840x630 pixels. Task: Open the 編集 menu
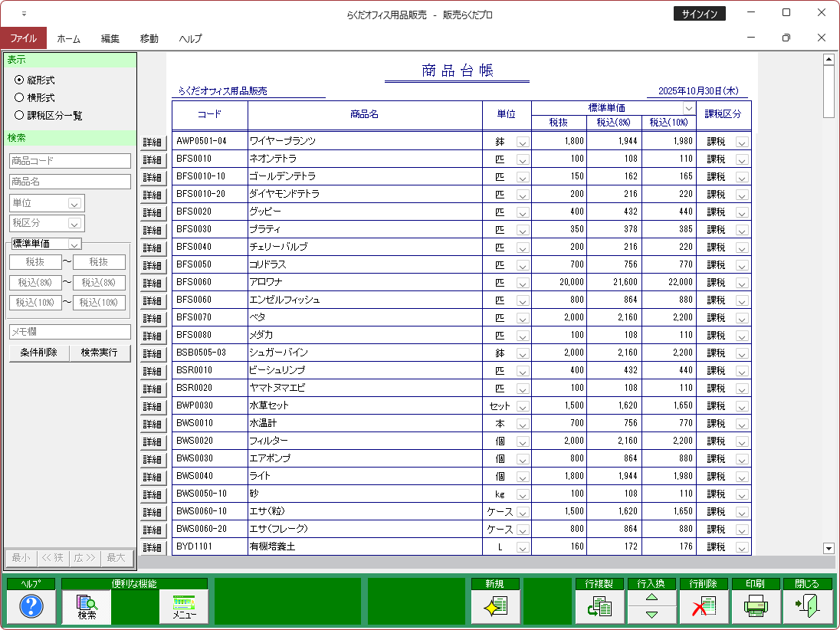110,38
